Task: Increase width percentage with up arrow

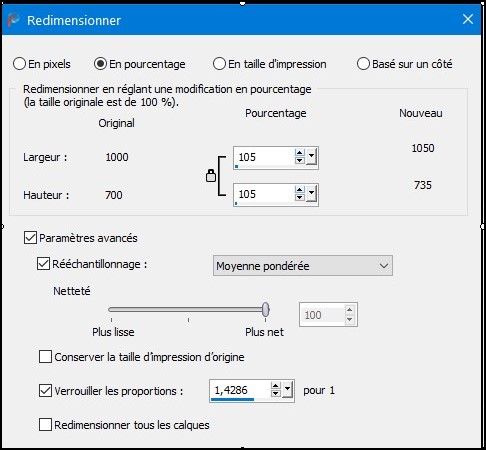Action: pos(300,153)
